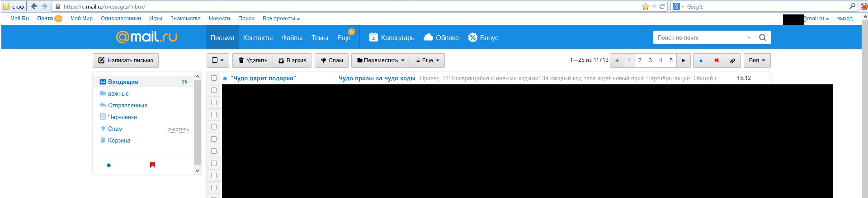Tick checkbox for "Чудо дарит подарки" email
This screenshot has height=198, width=868.
(214, 78)
